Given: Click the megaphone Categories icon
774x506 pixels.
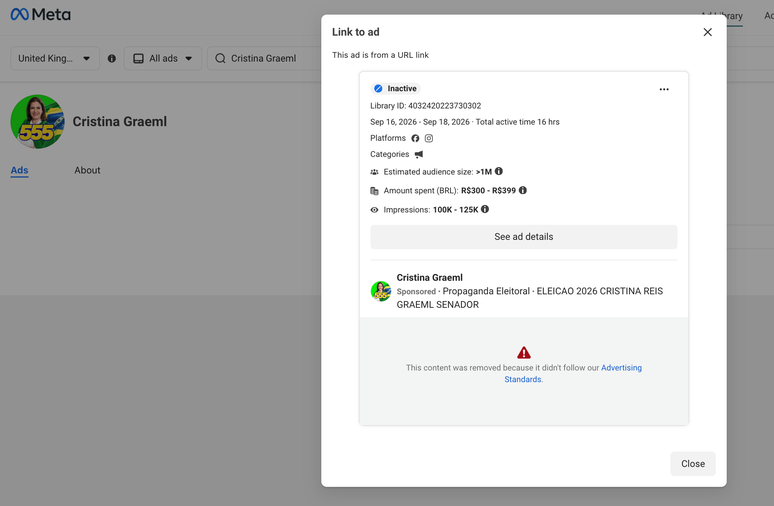Looking at the screenshot, I should point(419,155).
